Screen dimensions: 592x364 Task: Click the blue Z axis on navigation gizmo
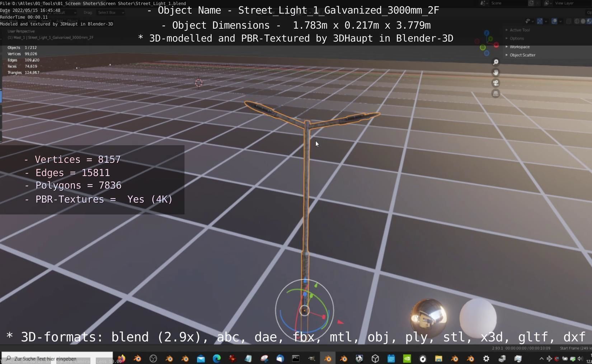click(x=487, y=33)
